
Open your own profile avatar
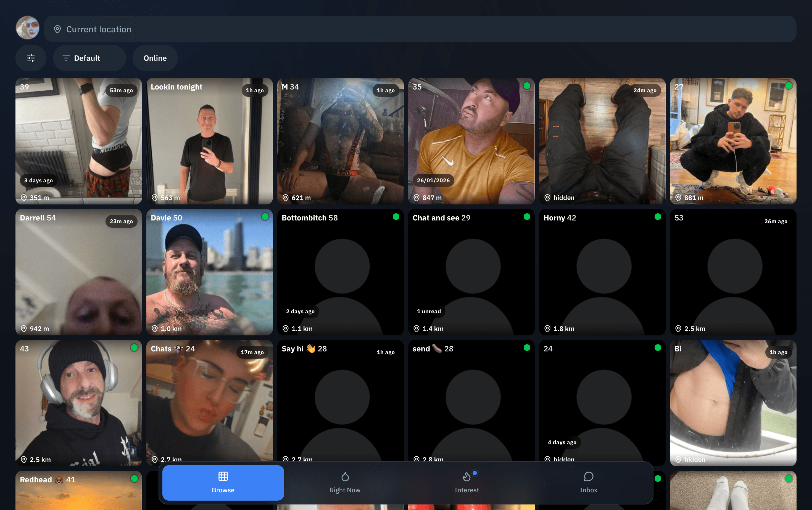click(x=28, y=28)
